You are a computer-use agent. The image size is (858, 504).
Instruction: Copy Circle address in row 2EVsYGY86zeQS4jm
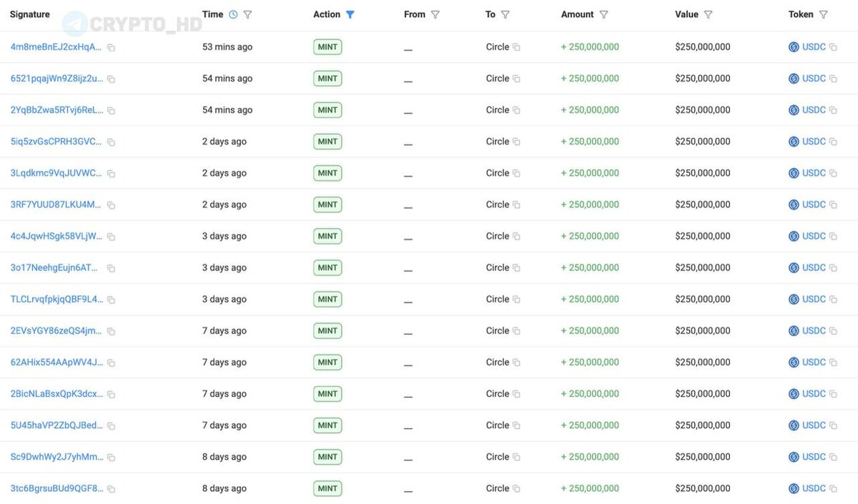pos(516,331)
